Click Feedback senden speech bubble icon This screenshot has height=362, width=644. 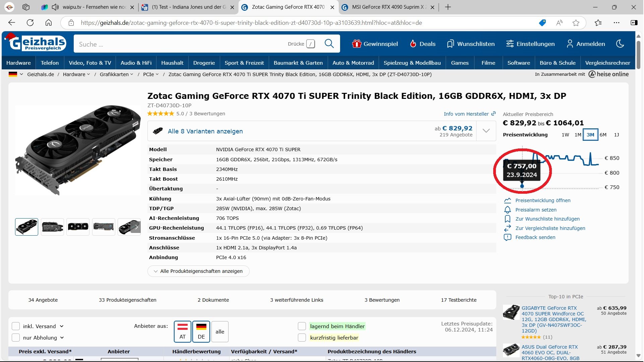[508, 237]
